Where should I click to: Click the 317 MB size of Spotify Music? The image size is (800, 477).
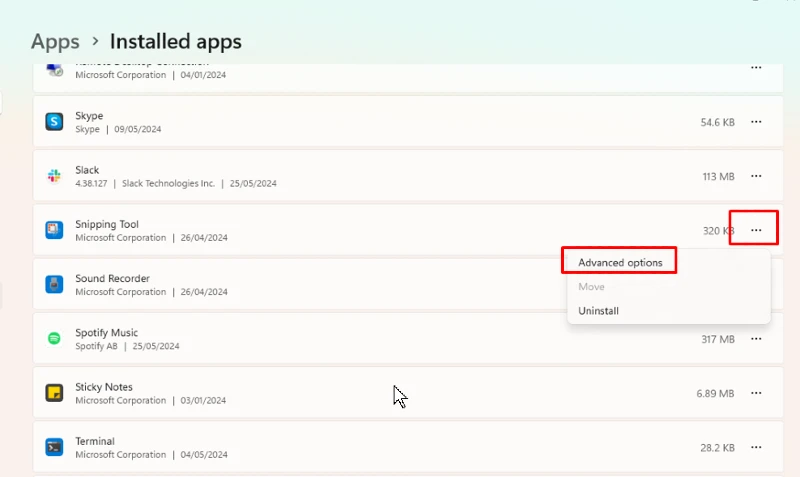tap(718, 339)
